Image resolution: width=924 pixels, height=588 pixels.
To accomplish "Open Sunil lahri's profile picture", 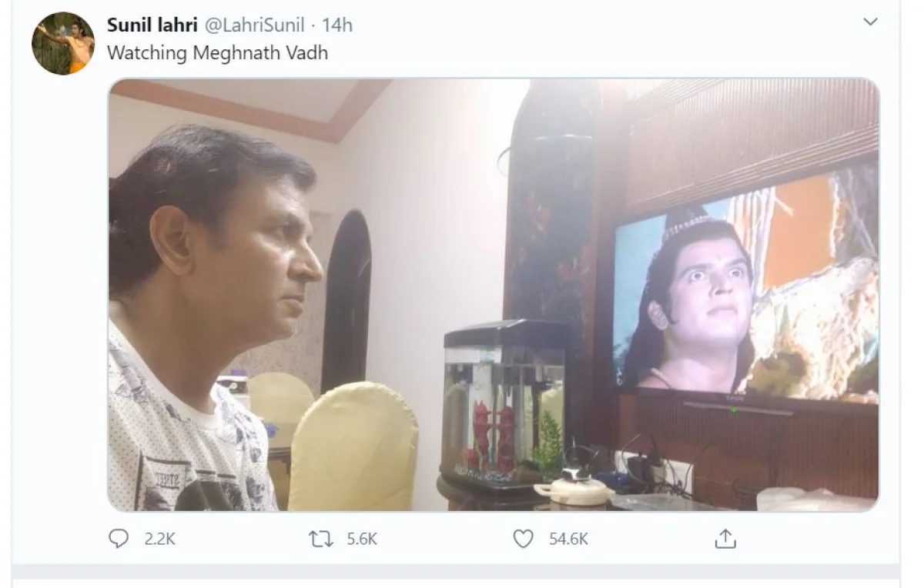I will [63, 43].
